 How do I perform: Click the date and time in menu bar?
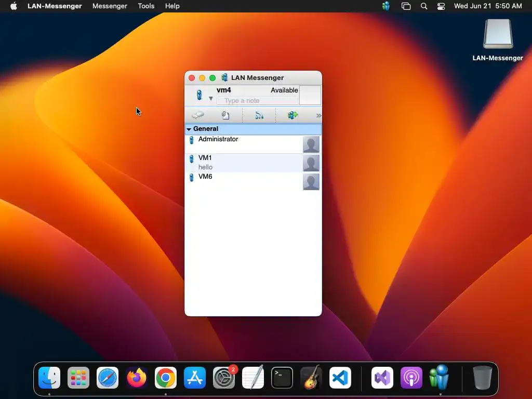(488, 6)
